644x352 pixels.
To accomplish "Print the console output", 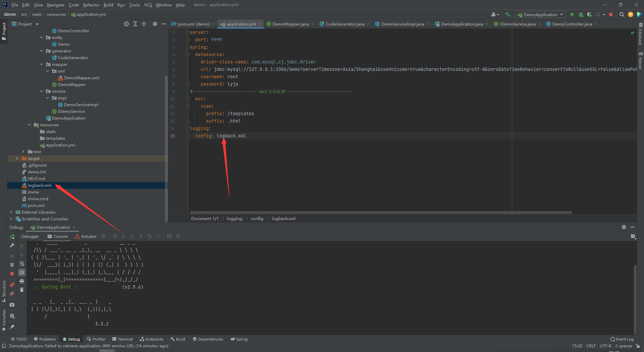I will 22,281.
